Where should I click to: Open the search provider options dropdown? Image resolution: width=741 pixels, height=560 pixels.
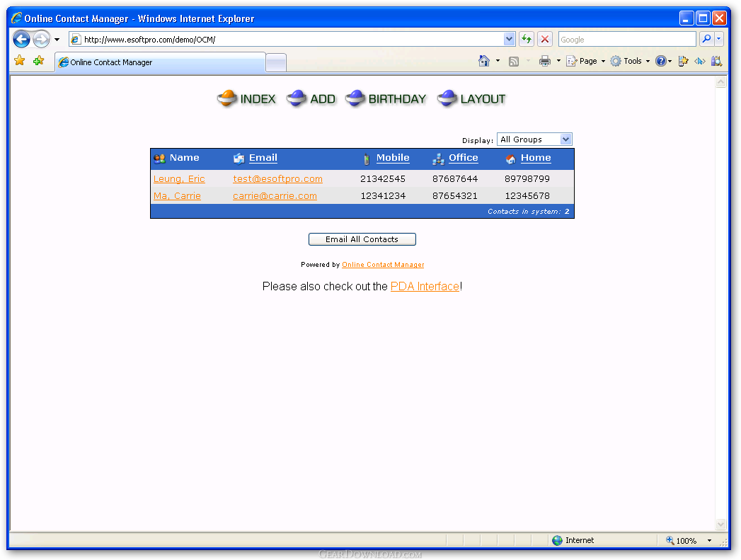719,39
